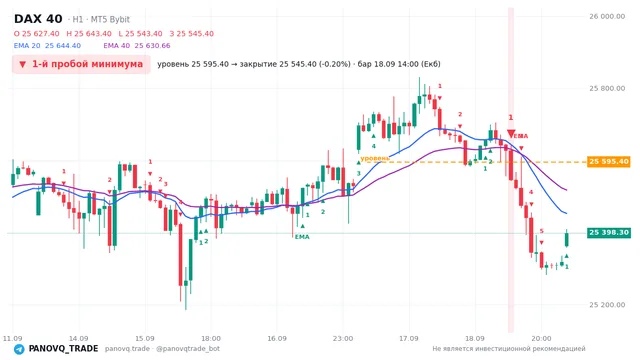Image resolution: width=640 pixels, height=360 pixels.
Task: Click the close price value 25 545.40 in header
Action: tap(191, 33)
